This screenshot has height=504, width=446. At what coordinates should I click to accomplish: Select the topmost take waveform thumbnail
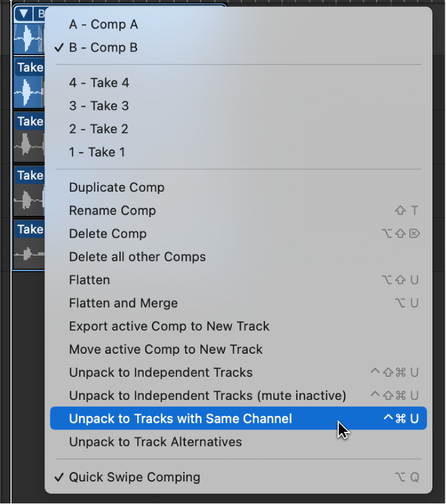[x=27, y=38]
